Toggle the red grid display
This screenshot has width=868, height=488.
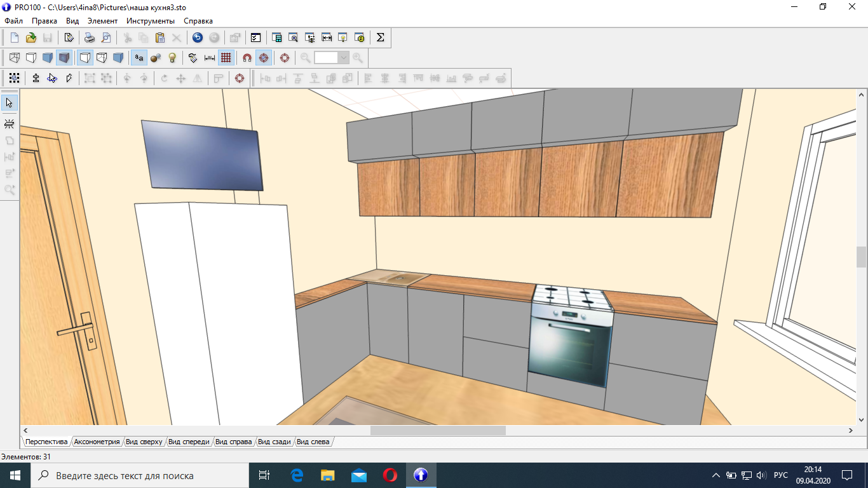226,58
